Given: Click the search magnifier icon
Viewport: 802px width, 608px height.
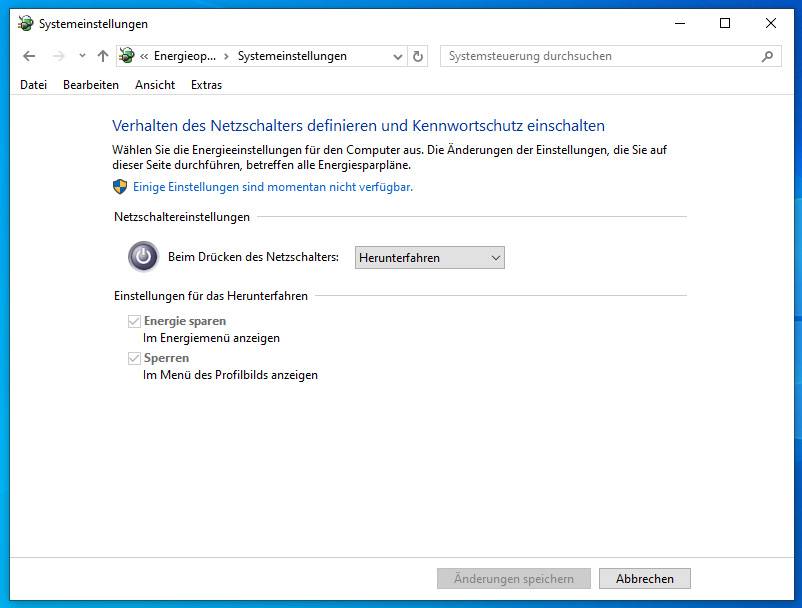Looking at the screenshot, I should tap(767, 56).
